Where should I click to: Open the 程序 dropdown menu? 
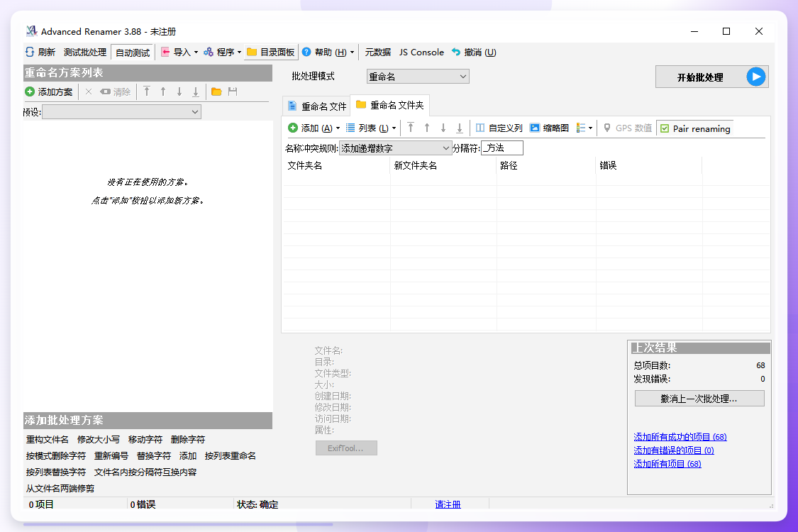(x=223, y=52)
